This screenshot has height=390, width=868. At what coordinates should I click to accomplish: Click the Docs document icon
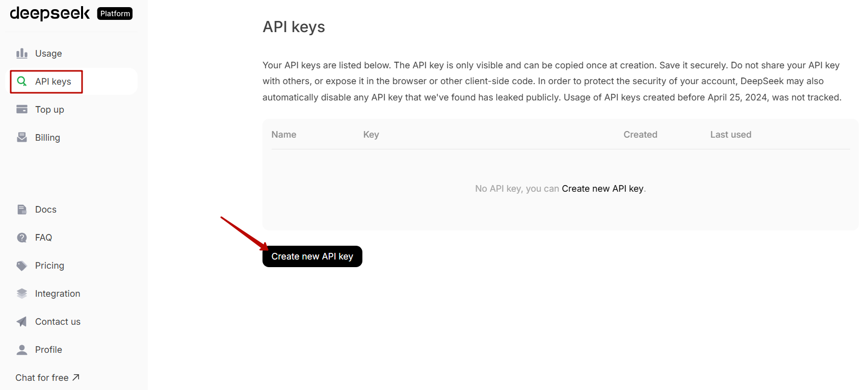tap(22, 210)
